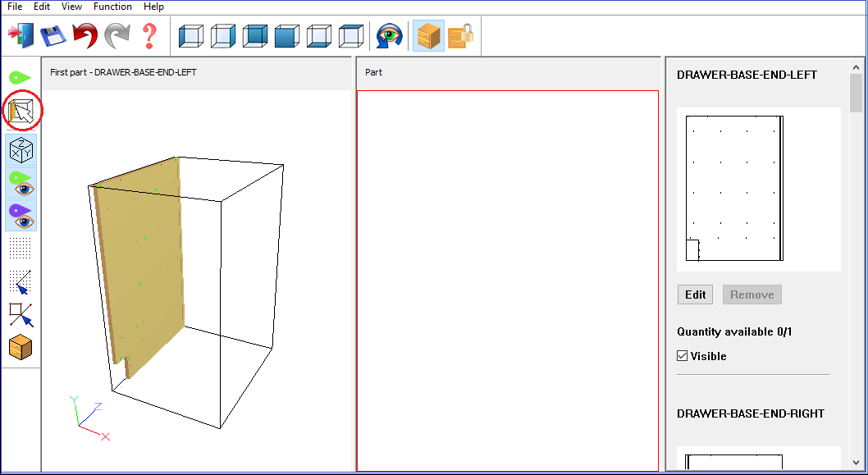Click the green pointer marker icon
868x475 pixels.
[21, 77]
